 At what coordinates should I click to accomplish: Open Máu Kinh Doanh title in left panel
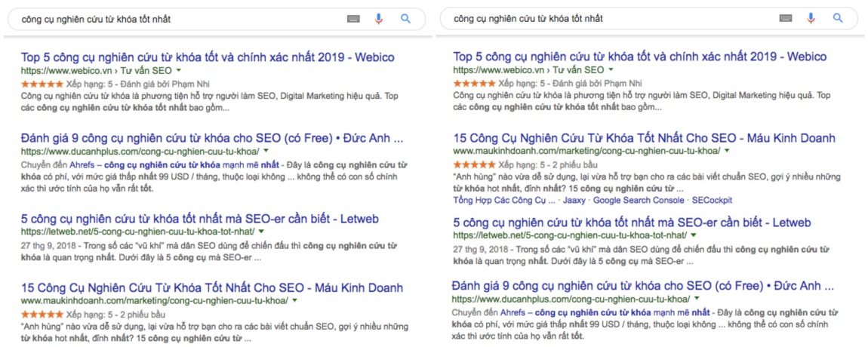point(212,287)
